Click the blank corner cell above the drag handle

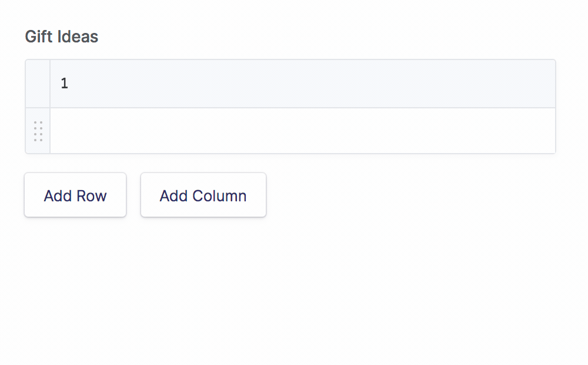click(38, 83)
